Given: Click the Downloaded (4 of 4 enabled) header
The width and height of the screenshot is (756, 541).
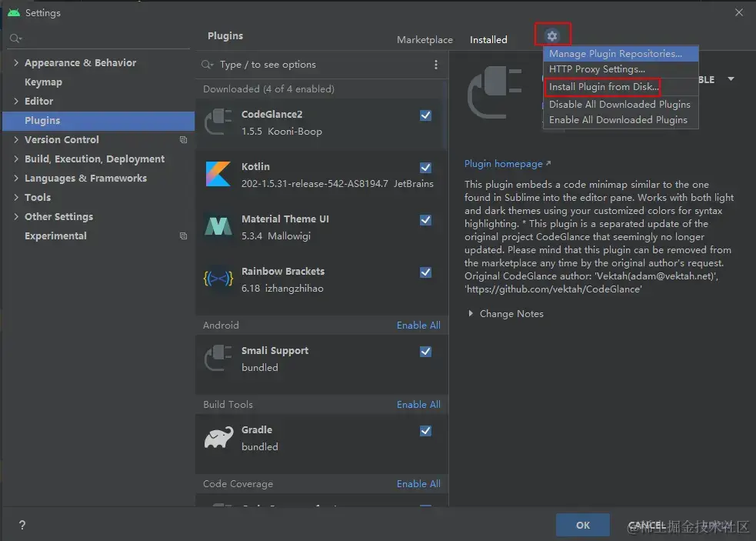Looking at the screenshot, I should tap(268, 88).
